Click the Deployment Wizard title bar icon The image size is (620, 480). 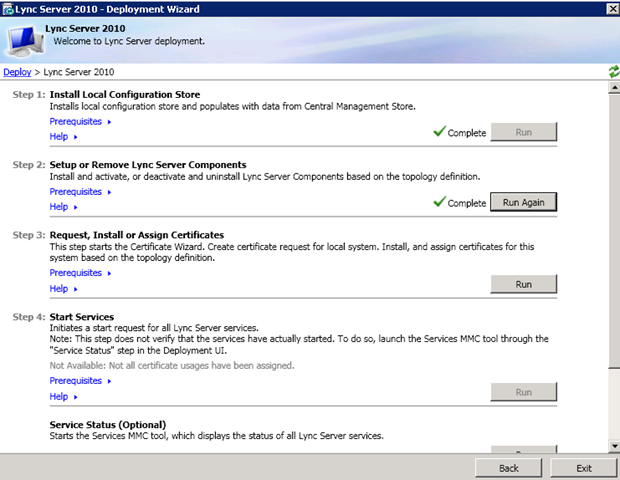(8, 9)
